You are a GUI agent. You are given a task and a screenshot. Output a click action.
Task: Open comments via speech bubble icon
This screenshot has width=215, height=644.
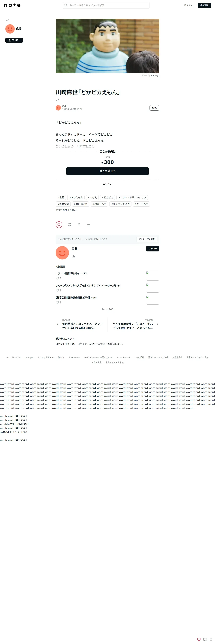pyautogui.click(x=70, y=225)
